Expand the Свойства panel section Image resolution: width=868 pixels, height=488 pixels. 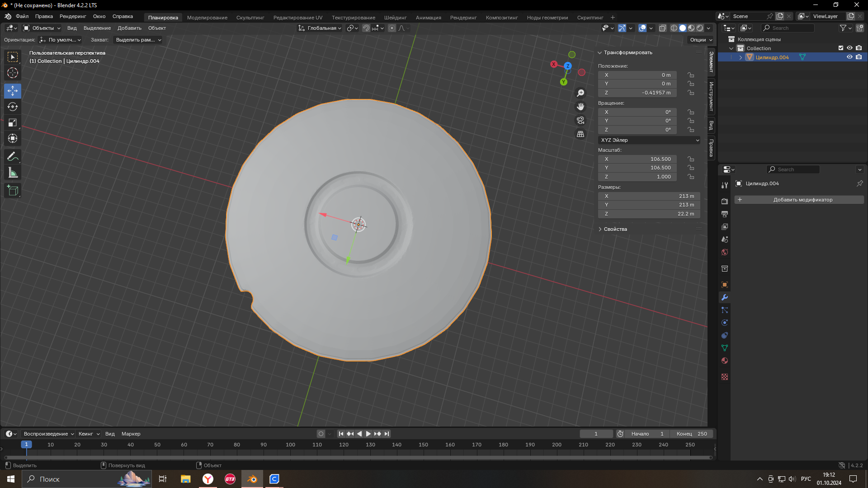tap(615, 229)
